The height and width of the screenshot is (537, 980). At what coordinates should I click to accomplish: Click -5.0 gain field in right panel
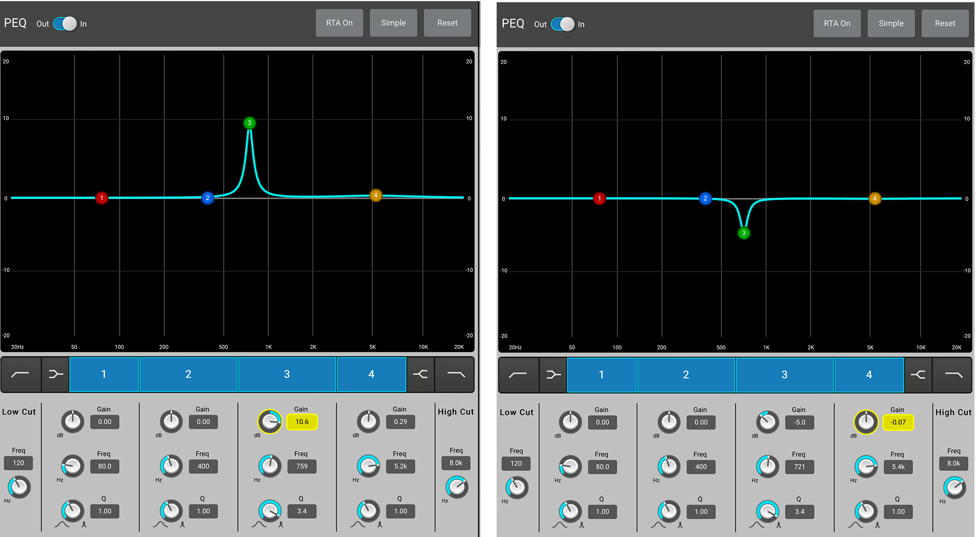point(800,422)
